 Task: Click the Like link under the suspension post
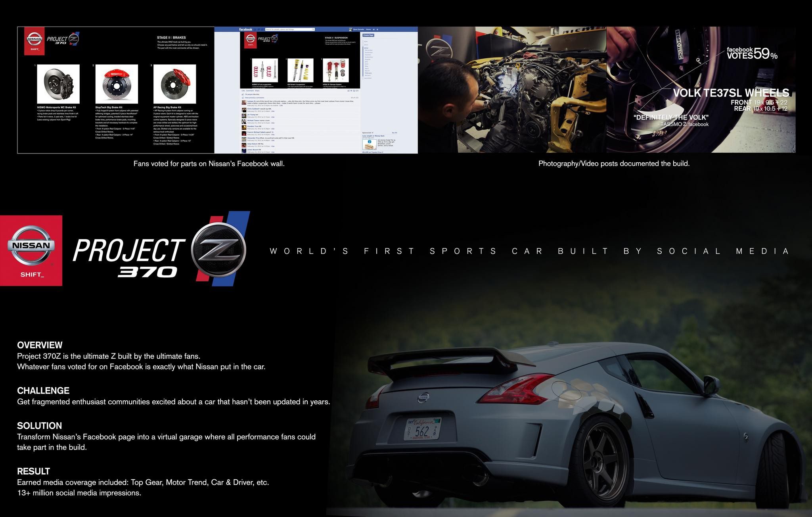pyautogui.click(x=243, y=90)
